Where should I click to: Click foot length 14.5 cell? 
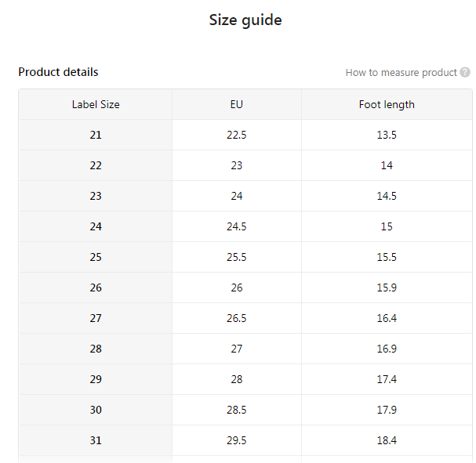click(387, 196)
